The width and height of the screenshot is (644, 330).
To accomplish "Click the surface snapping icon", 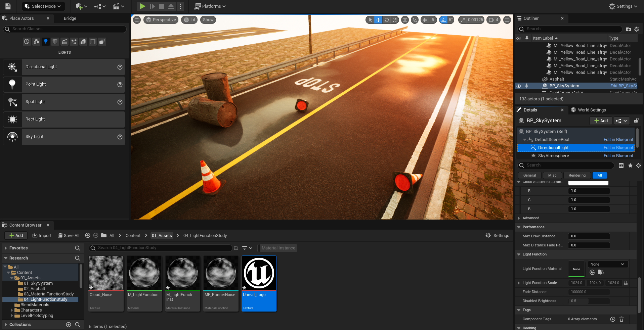I will pyautogui.click(x=415, y=20).
